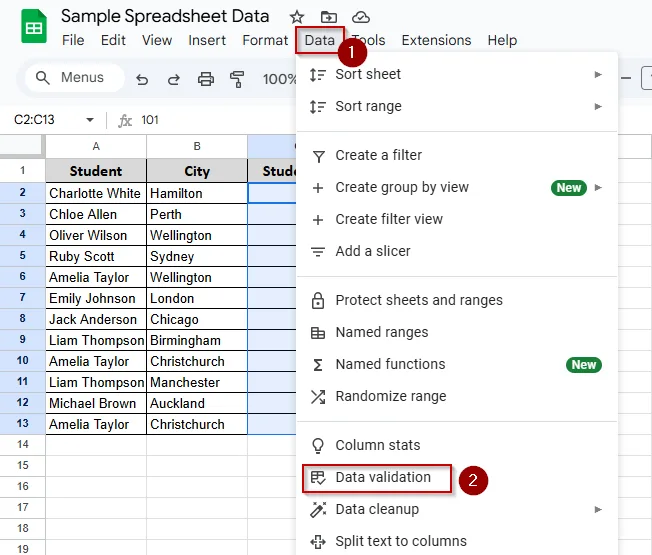This screenshot has width=652, height=555.
Task: Click the Named ranges table icon
Action: [x=318, y=333]
